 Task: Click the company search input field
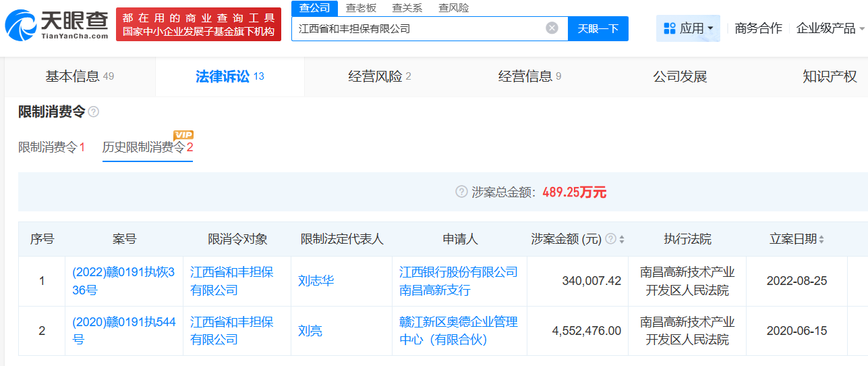[418, 28]
